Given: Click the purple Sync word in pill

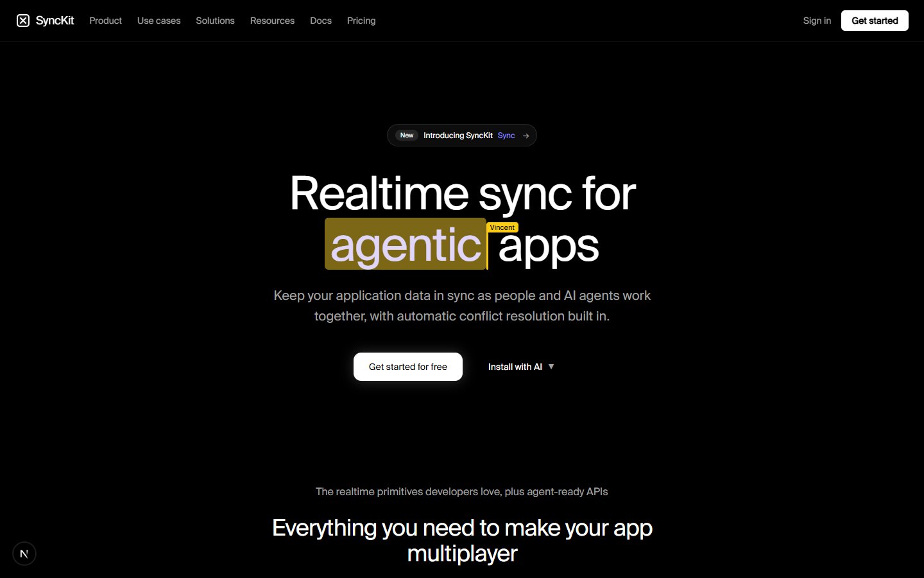Looking at the screenshot, I should coord(506,136).
